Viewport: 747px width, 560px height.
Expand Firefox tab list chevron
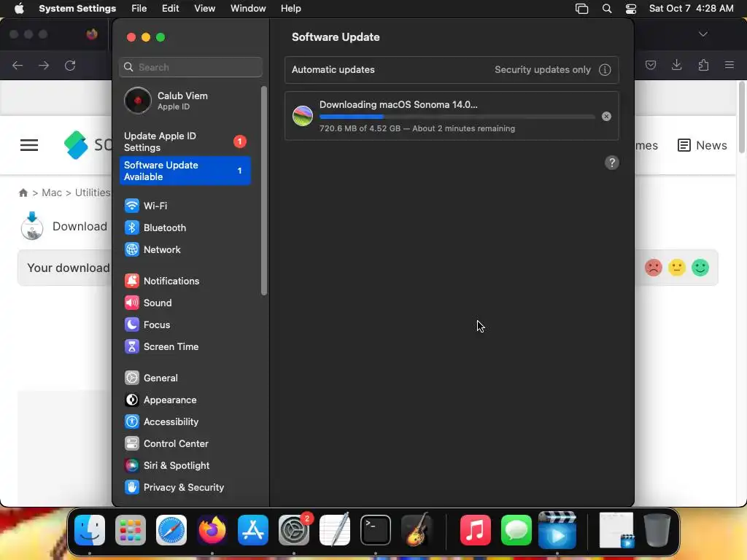tap(703, 34)
